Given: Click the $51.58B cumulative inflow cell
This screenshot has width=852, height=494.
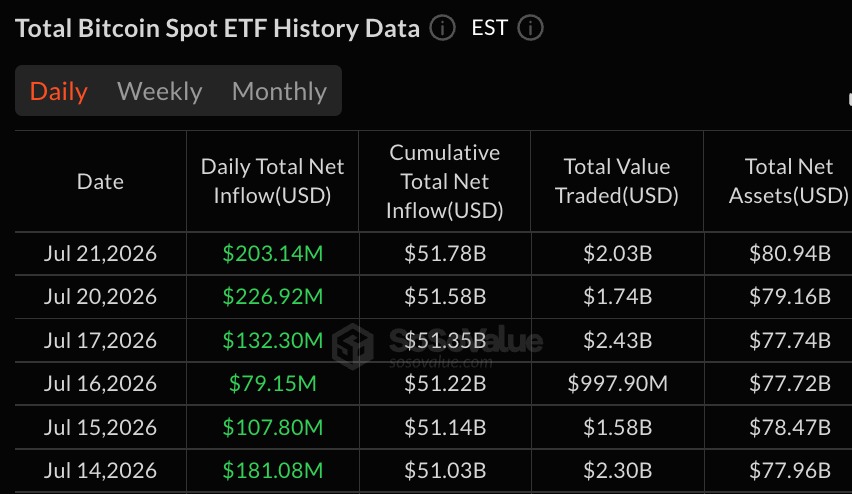Looking at the screenshot, I should (x=444, y=296).
